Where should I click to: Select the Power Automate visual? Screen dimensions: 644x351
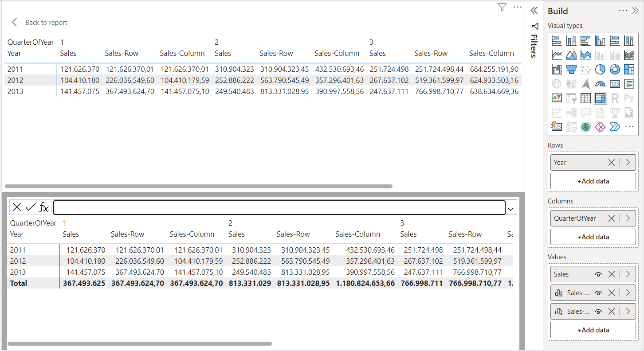point(615,127)
